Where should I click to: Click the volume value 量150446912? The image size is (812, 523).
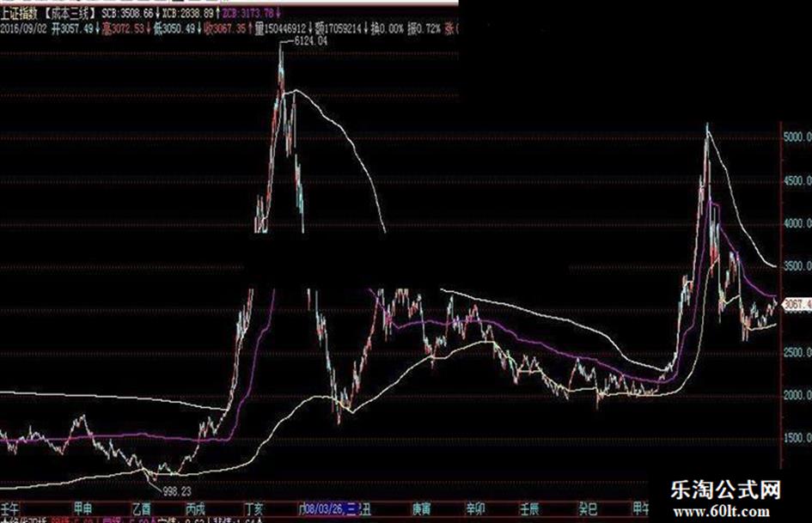pyautogui.click(x=280, y=29)
